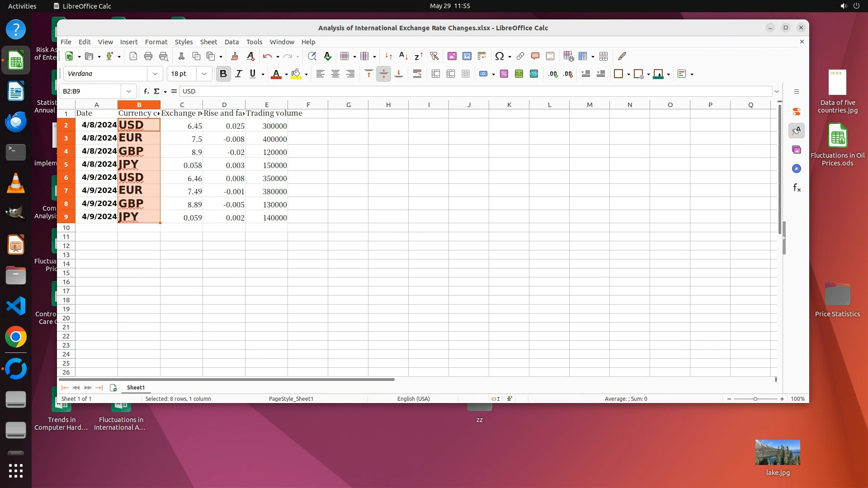Open the Data menu
The width and height of the screenshot is (868, 488).
(231, 42)
